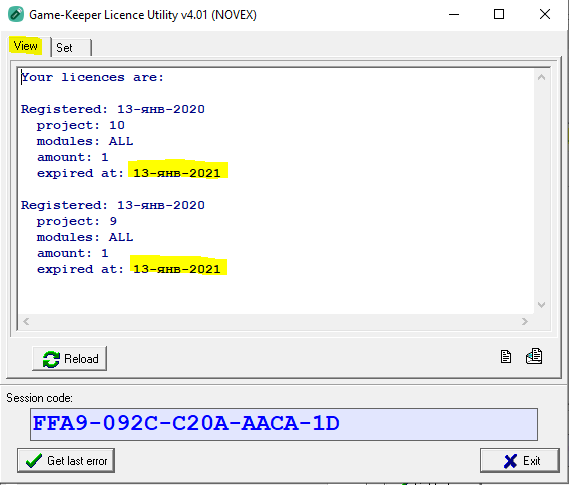Screen dimensions: 569x485
Task: Click the Game-Keeper app icon in title bar
Action: point(16,15)
